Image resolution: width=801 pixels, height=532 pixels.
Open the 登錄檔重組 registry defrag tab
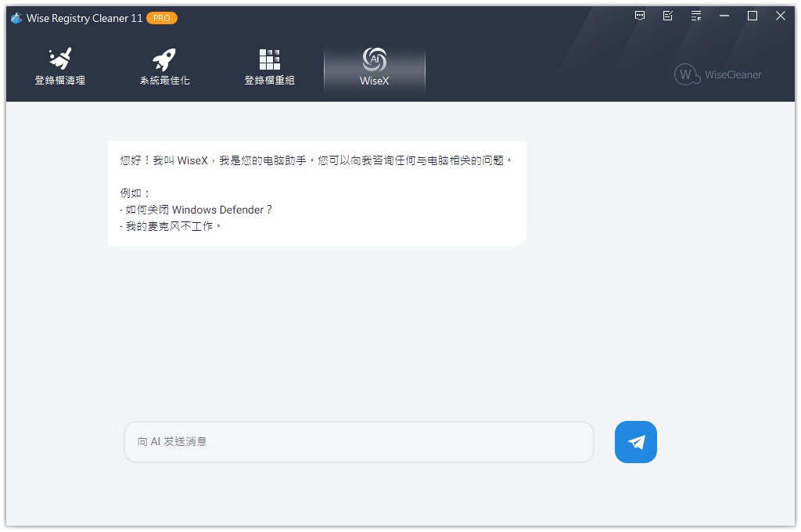269,66
